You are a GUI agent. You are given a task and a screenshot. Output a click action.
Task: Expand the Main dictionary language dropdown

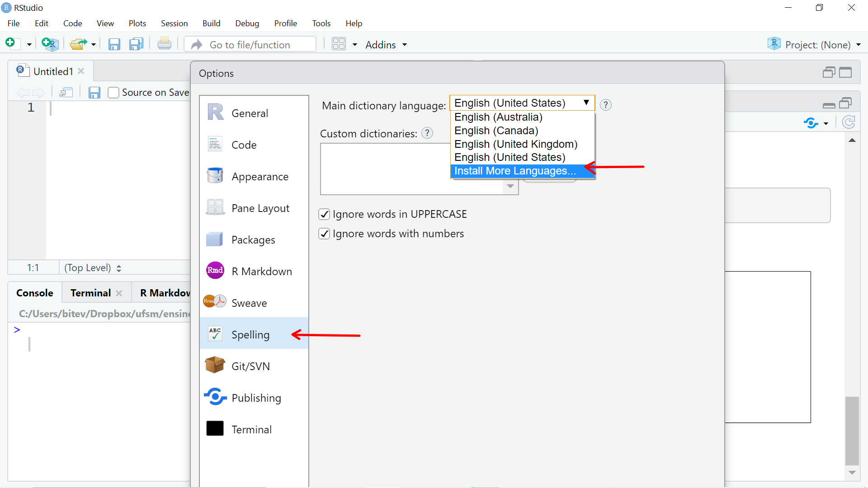click(522, 103)
